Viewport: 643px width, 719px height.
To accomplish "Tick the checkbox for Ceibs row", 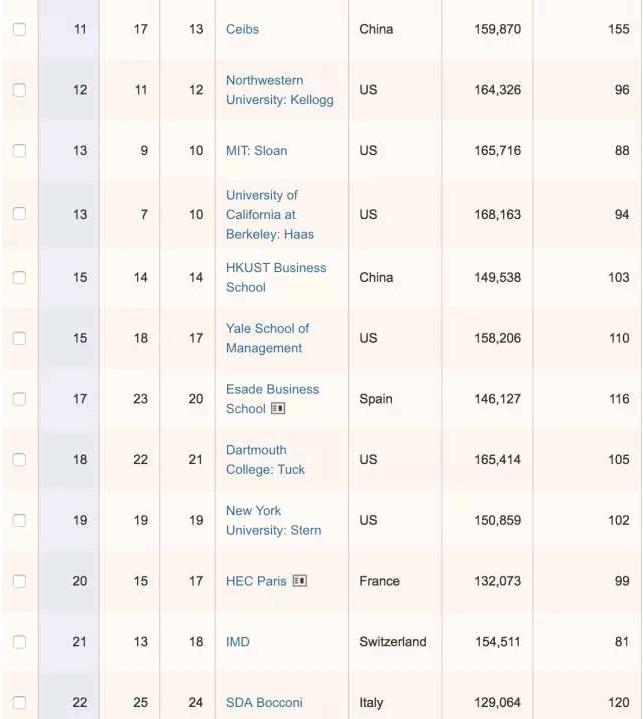I will pos(19,29).
